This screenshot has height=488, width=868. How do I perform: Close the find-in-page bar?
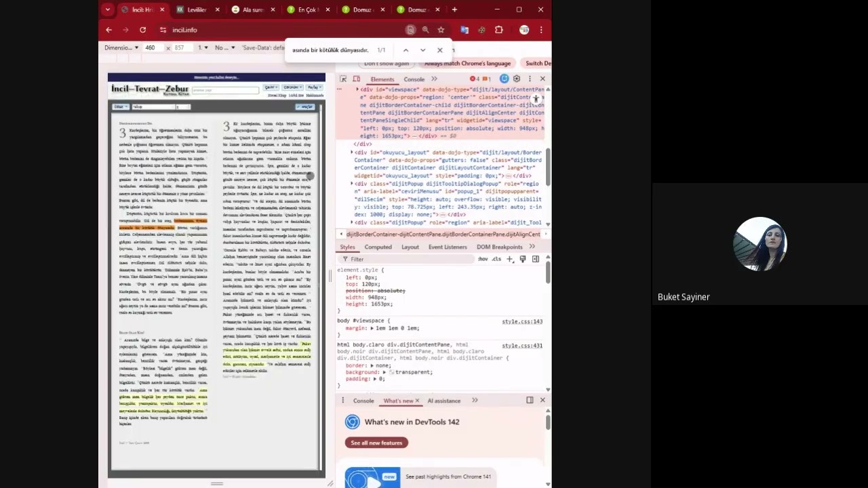439,50
